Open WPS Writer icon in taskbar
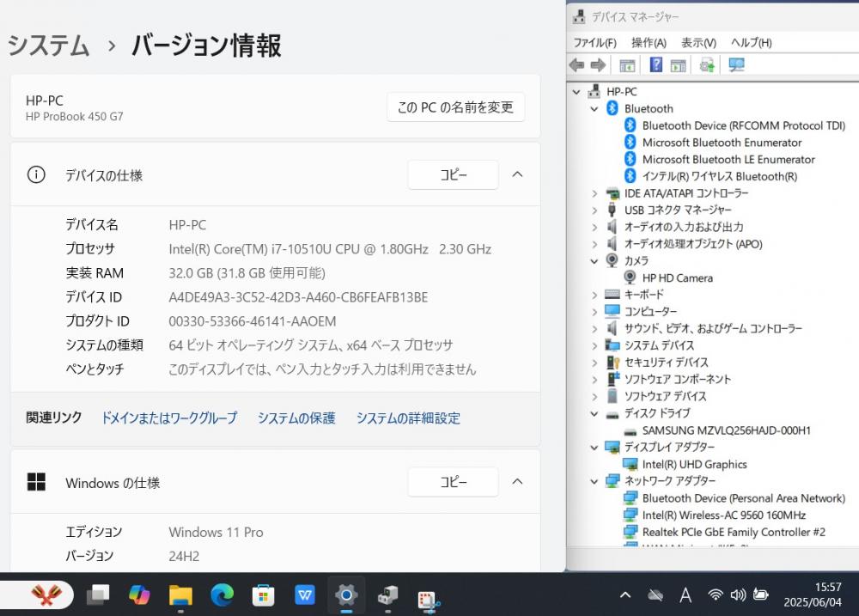The height and width of the screenshot is (616, 859). (305, 595)
